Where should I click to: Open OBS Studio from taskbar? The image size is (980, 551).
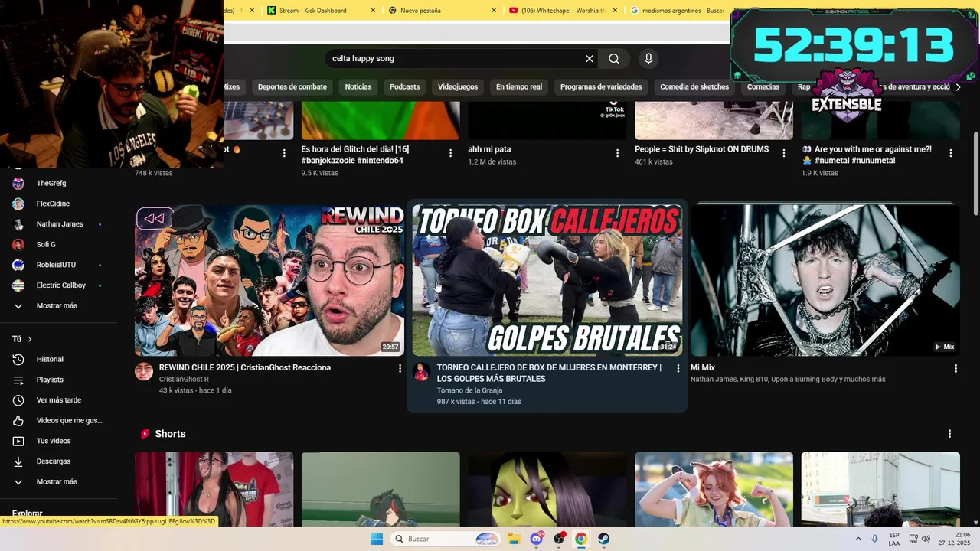pyautogui.click(x=560, y=539)
